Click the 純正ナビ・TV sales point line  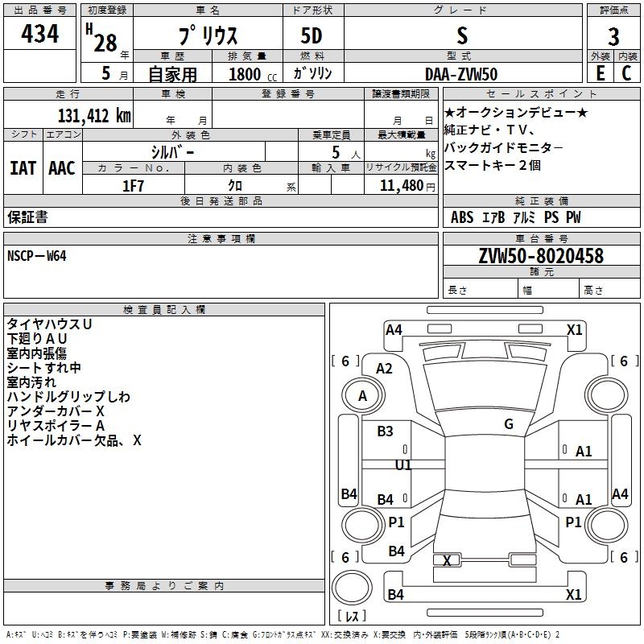pyautogui.click(x=489, y=130)
